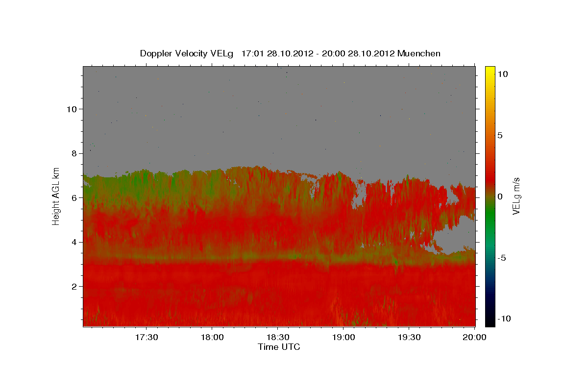Click the 'Time UTC' axis label
This screenshot has width=588, height=392.
[279, 347]
